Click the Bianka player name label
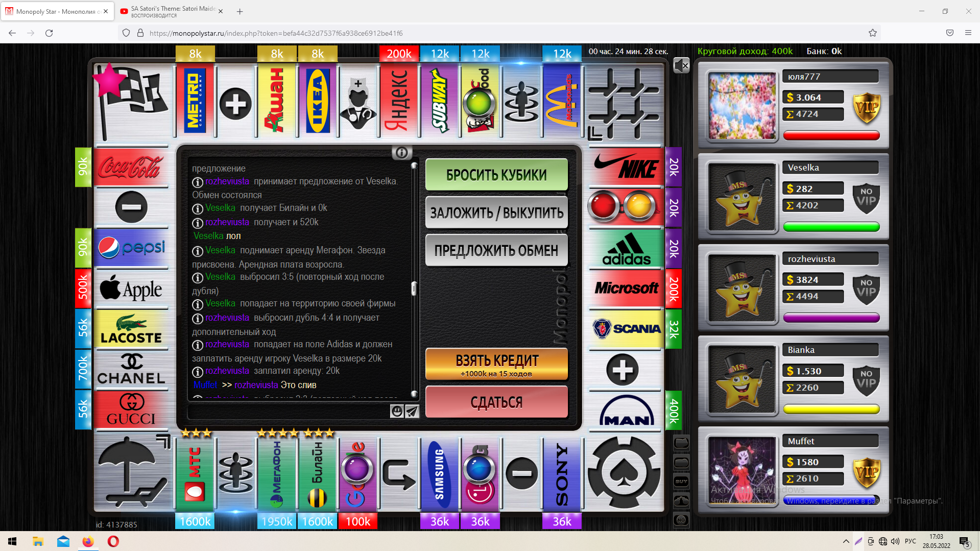 830,350
